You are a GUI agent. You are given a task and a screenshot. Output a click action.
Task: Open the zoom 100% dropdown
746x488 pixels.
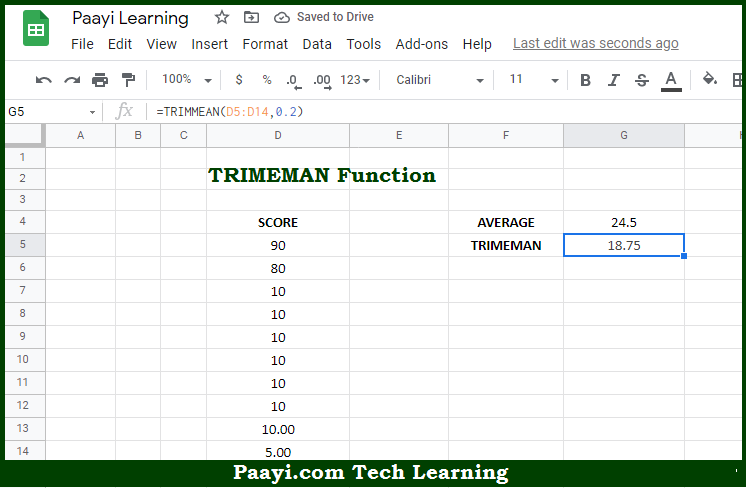click(186, 79)
